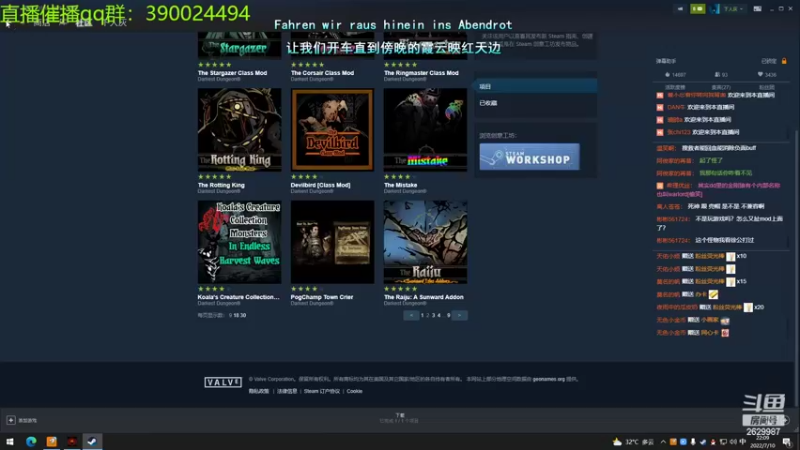Image resolution: width=800 pixels, height=450 pixels.
Task: Open PogChamp Town Crier thumbnail
Action: point(332,242)
